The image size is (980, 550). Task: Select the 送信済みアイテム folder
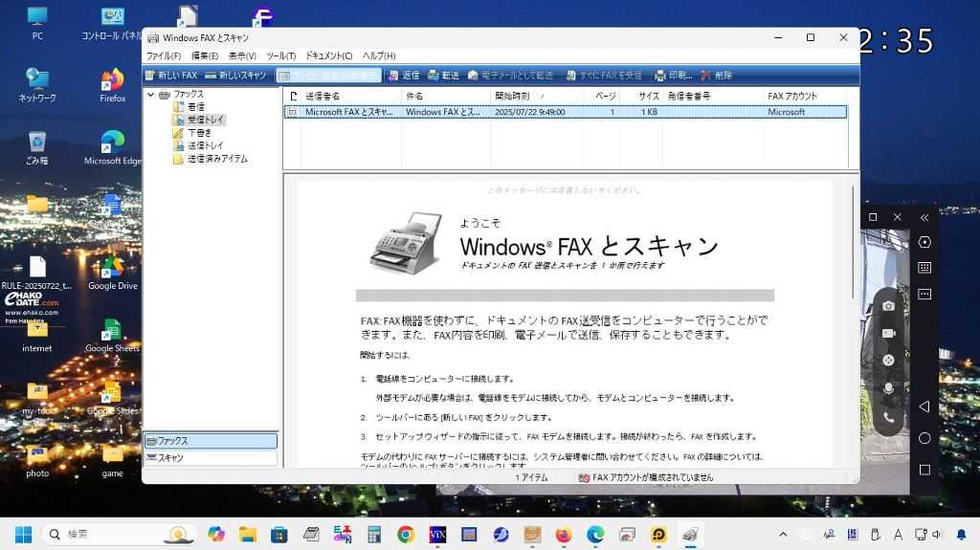[x=216, y=159]
